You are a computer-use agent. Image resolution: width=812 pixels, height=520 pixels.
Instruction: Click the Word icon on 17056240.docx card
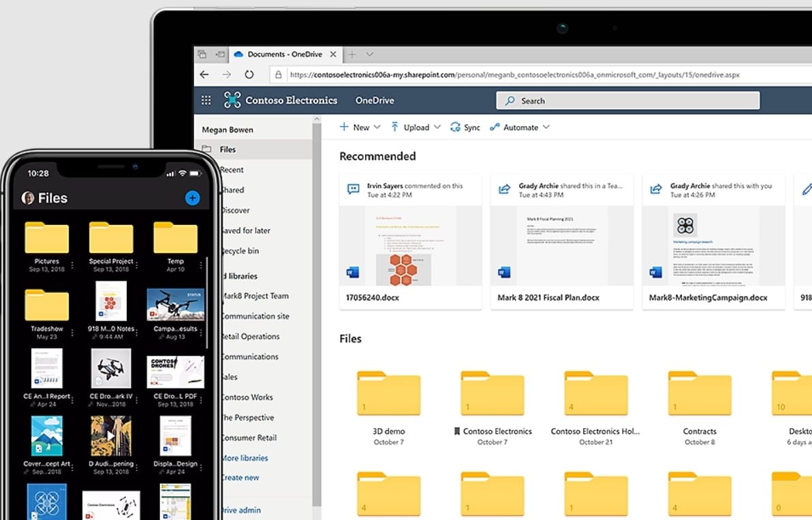pyautogui.click(x=353, y=272)
